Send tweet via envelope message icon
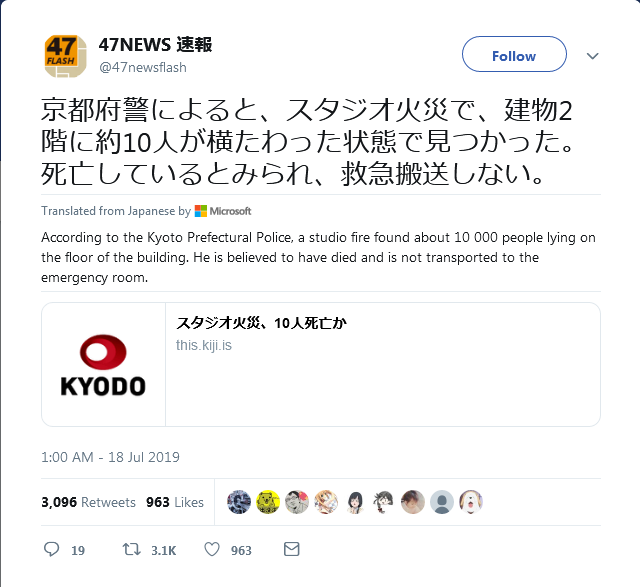 [x=291, y=549]
